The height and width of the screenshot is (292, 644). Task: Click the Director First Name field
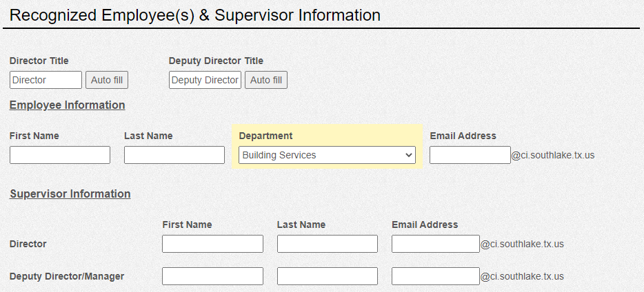coord(213,244)
